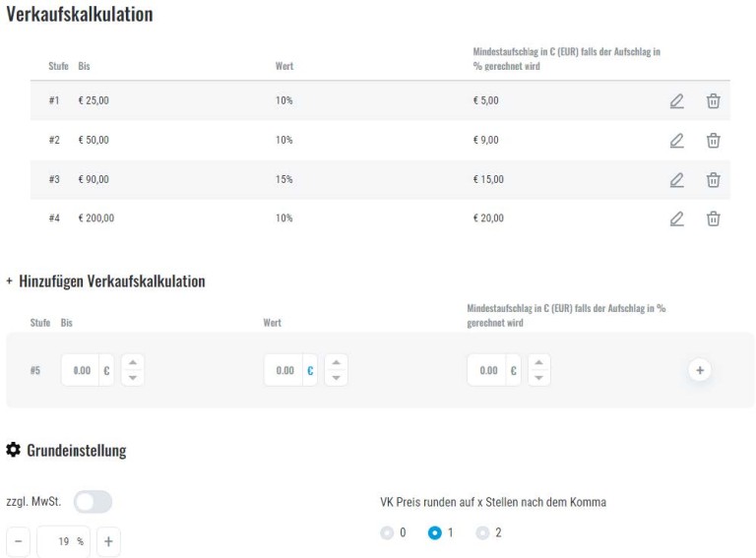Image resolution: width=756 pixels, height=558 pixels.
Task: Increase MwSt. percentage with plus button
Action: coord(108,541)
